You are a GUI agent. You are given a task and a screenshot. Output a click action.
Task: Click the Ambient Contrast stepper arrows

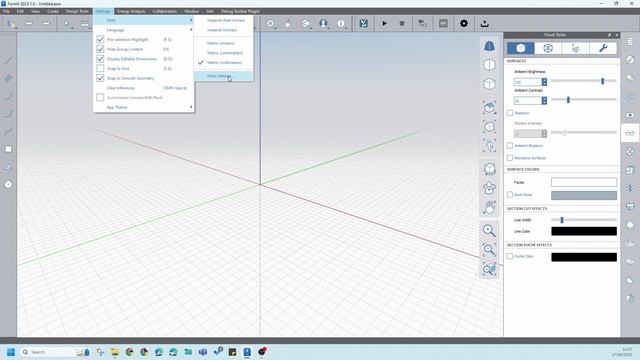coord(544,100)
